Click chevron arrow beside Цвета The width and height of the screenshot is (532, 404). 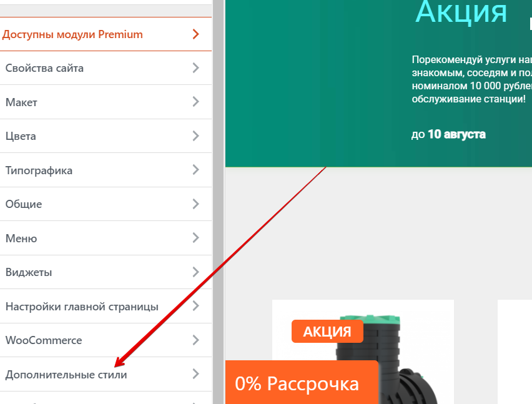click(196, 136)
